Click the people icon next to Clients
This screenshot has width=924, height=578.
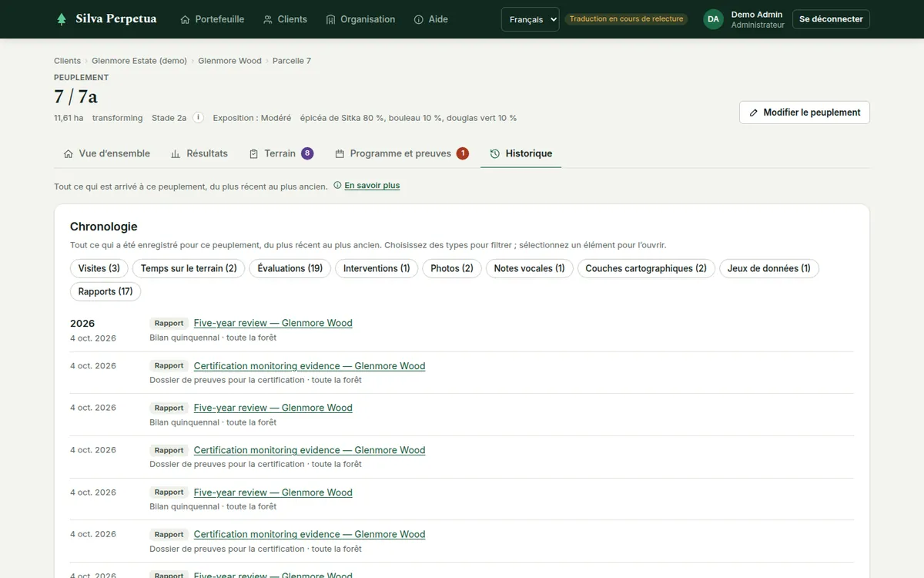(x=268, y=19)
